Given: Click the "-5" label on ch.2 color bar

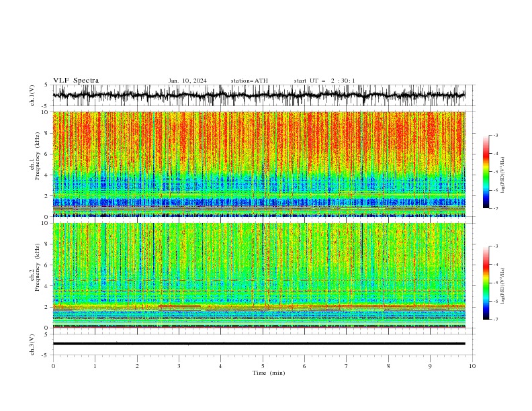Looking at the screenshot, I should click(x=496, y=283).
